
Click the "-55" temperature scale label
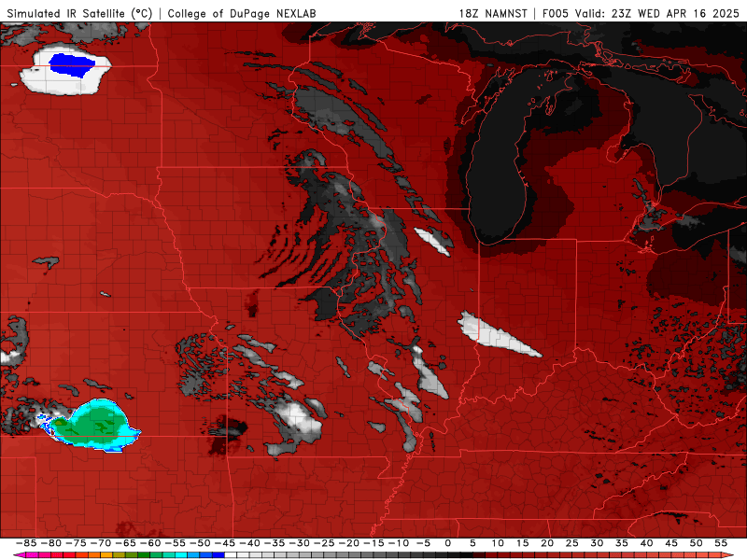[x=175, y=543]
